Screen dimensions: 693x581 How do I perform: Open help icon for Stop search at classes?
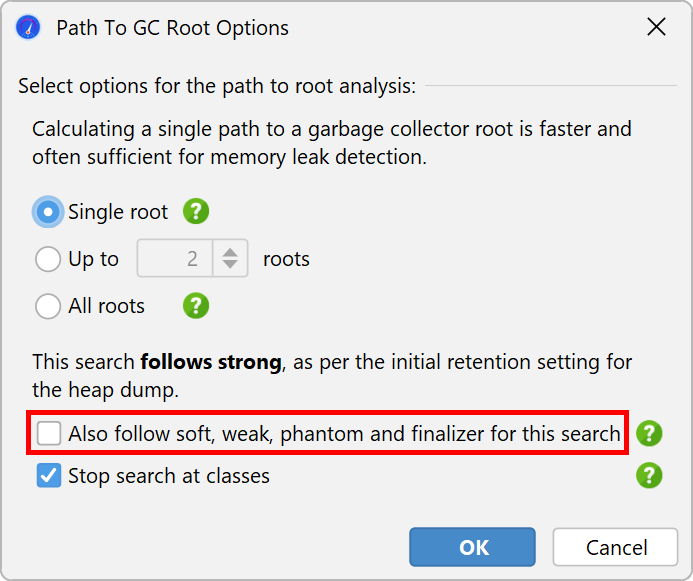649,475
